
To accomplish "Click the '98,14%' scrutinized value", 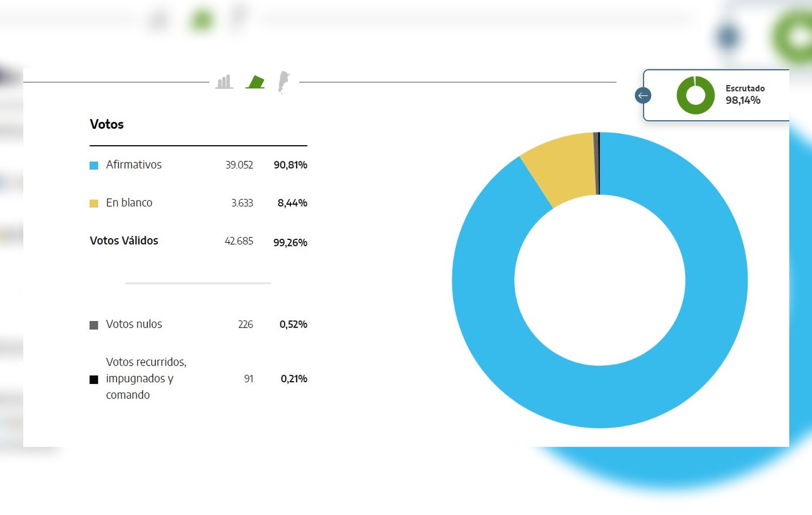I will [x=743, y=100].
